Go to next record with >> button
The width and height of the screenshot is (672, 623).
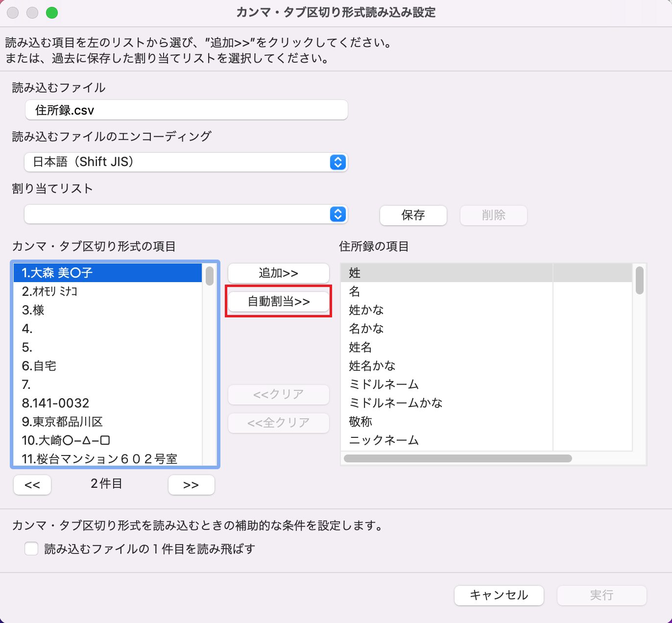tap(191, 485)
